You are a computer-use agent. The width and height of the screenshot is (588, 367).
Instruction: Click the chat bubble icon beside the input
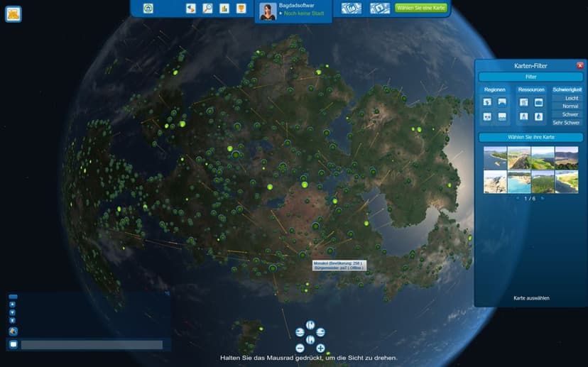tap(13, 344)
